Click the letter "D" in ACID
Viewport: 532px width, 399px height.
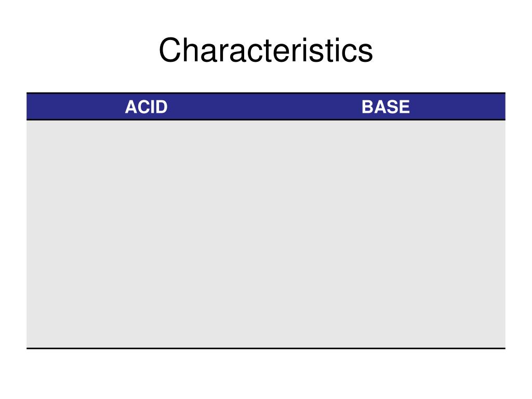pyautogui.click(x=162, y=107)
